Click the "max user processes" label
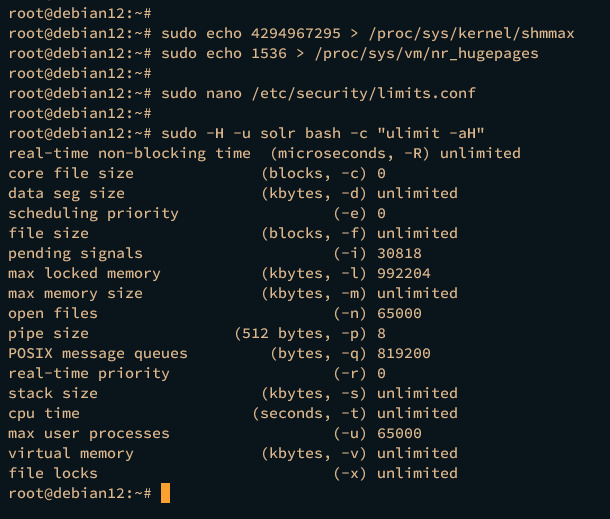 89,433
